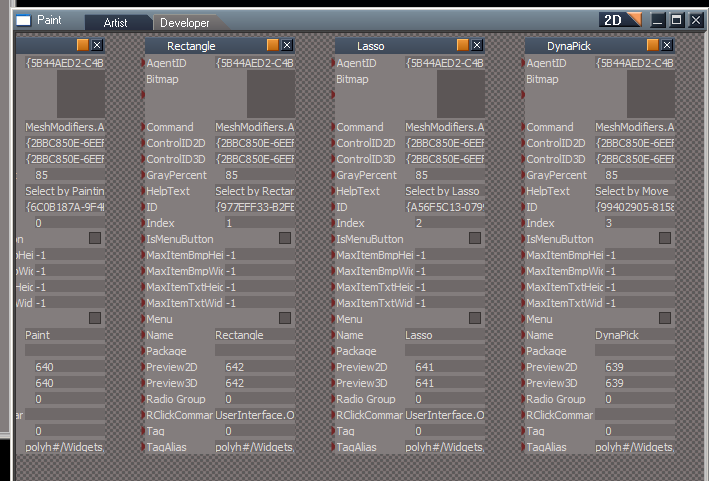Edit GrayPercent field in Lasso panel

point(449,175)
